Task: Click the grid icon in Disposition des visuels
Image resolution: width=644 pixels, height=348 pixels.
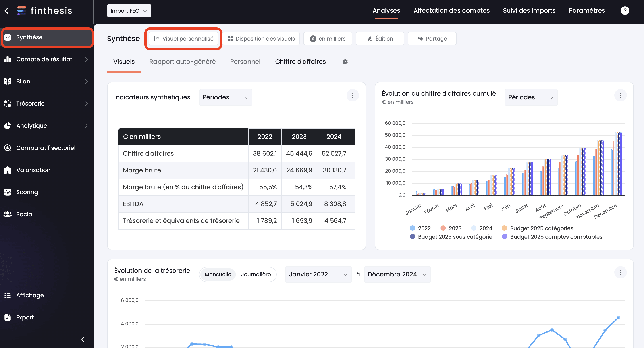Action: tap(230, 39)
